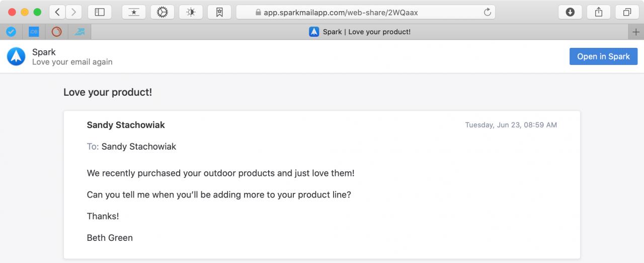The image size is (644, 263).
Task: Go forward with the Safari forward arrow
Action: [x=74, y=12]
